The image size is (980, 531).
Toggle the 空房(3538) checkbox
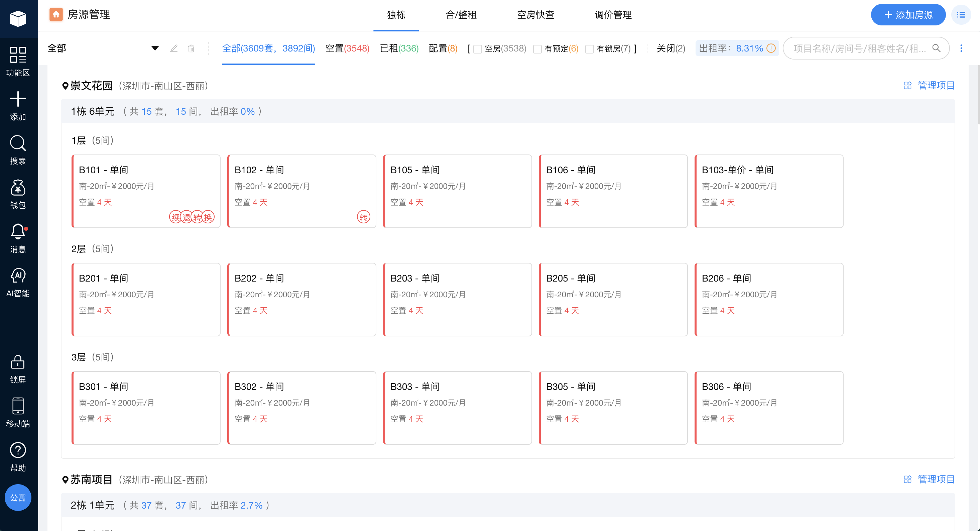point(477,49)
